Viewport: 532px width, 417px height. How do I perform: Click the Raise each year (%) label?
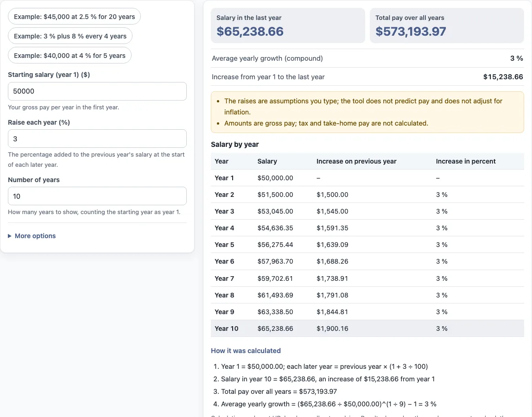(x=38, y=122)
